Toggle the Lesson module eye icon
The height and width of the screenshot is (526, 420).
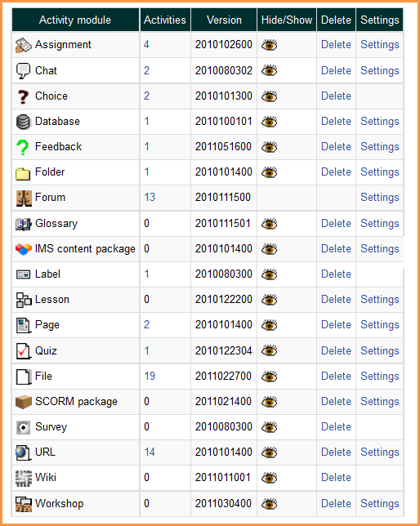[x=270, y=300]
